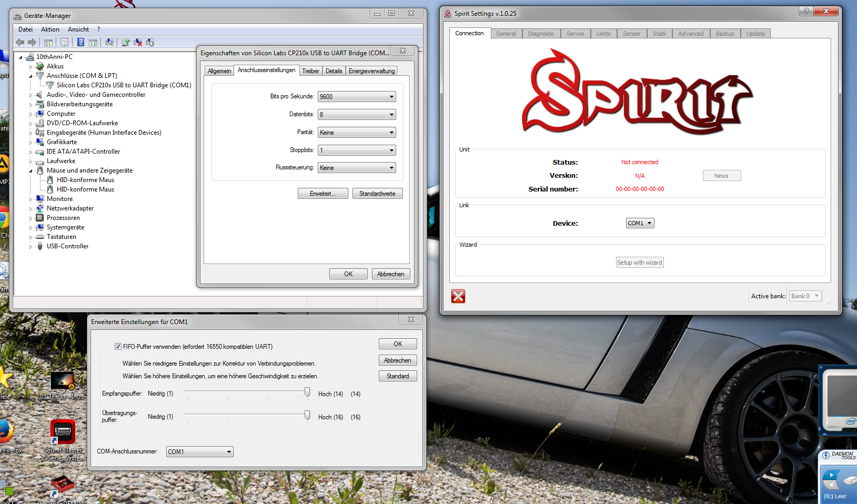This screenshot has height=504, width=857.
Task: Expand the Netzwerkadapter tree node
Action: 31,209
